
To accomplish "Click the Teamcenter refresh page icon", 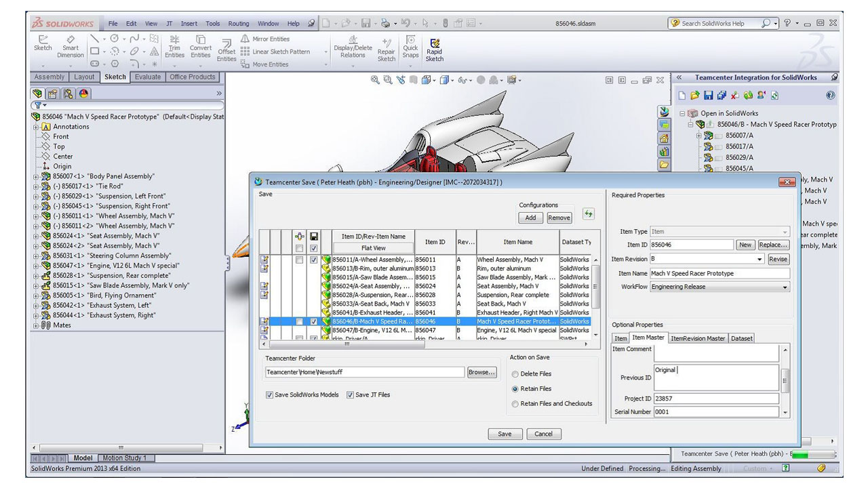I will click(x=775, y=96).
